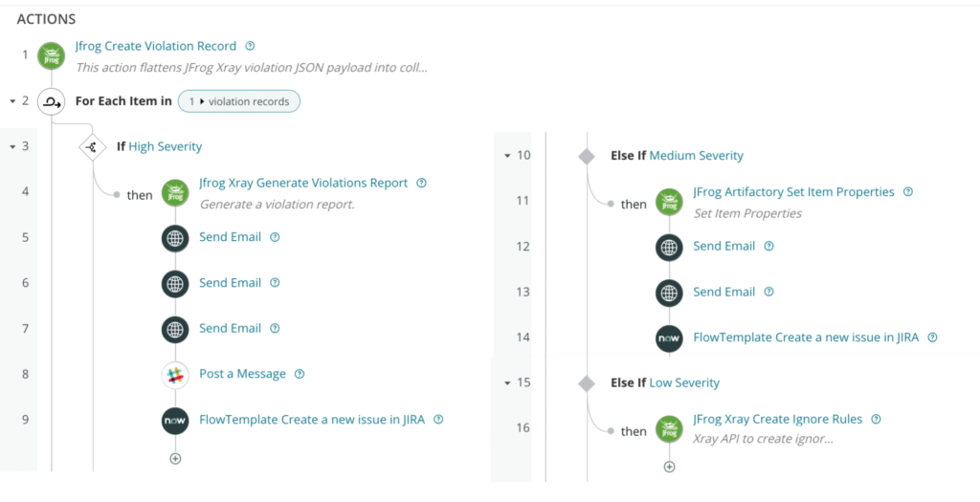Collapse step 15 Else If Low Severity

tap(506, 382)
